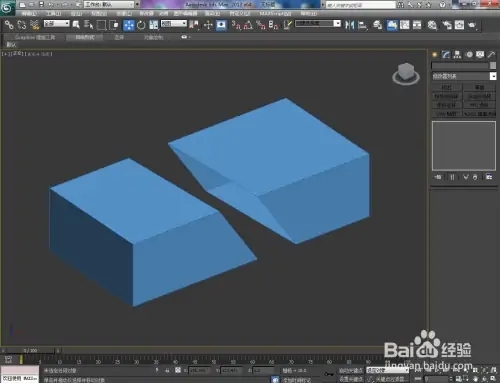
Task: Activate the Select and Move tool
Action: 129,25
